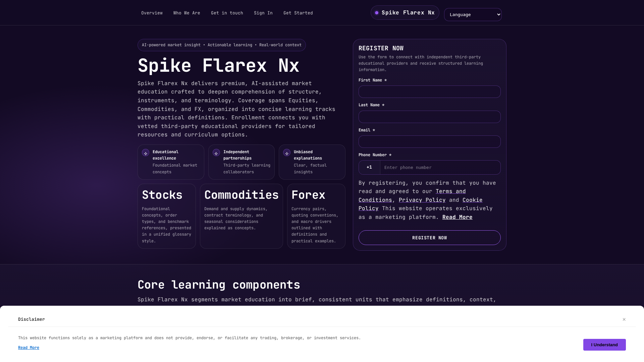Click the Unbiased explanations card title
Image resolution: width=644 pixels, height=362 pixels.
pos(308,155)
